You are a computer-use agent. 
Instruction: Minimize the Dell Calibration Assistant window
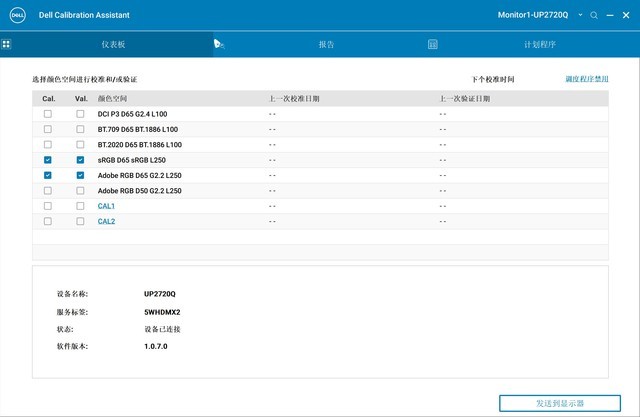point(610,15)
